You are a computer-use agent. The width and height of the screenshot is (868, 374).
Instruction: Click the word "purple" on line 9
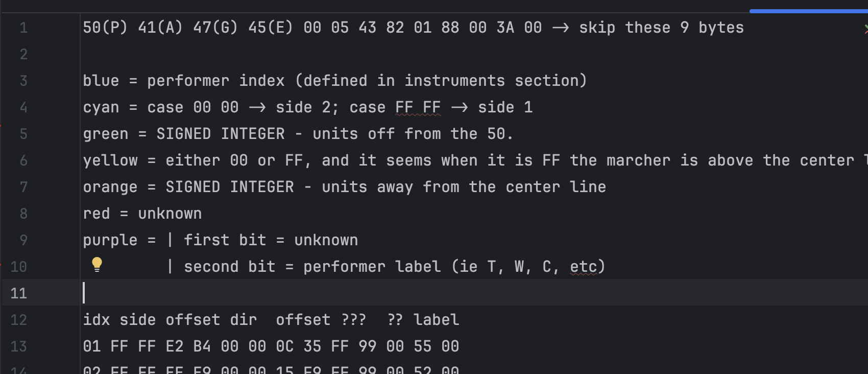click(110, 240)
